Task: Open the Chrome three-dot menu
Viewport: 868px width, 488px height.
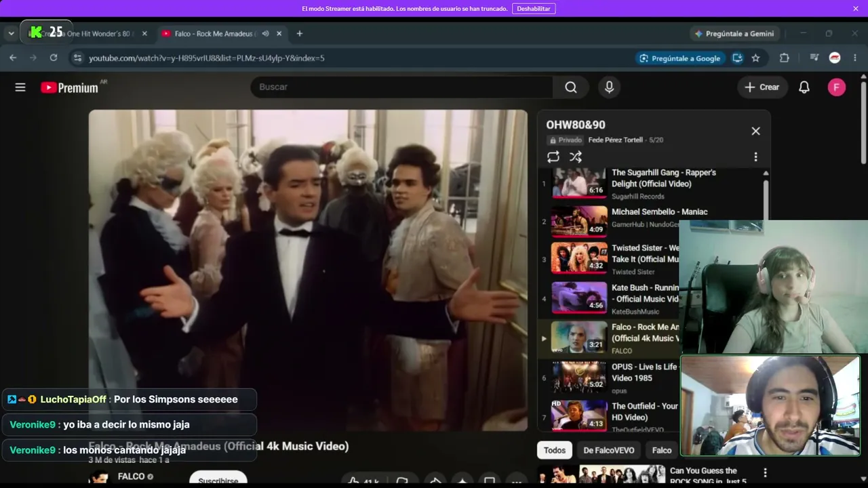Action: click(x=855, y=58)
